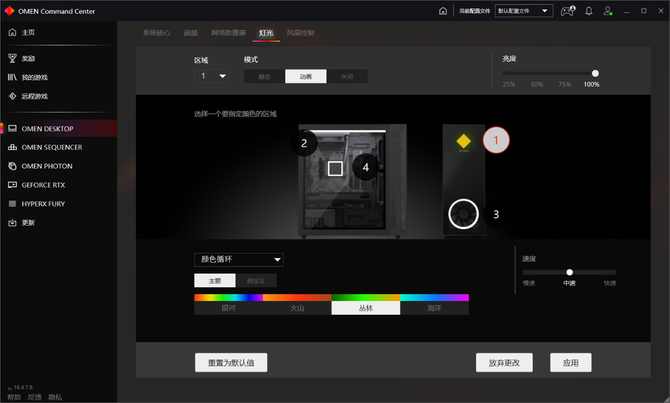670x403 pixels.
Task: Click the 亮度 brightness slider handle
Action: [595, 73]
